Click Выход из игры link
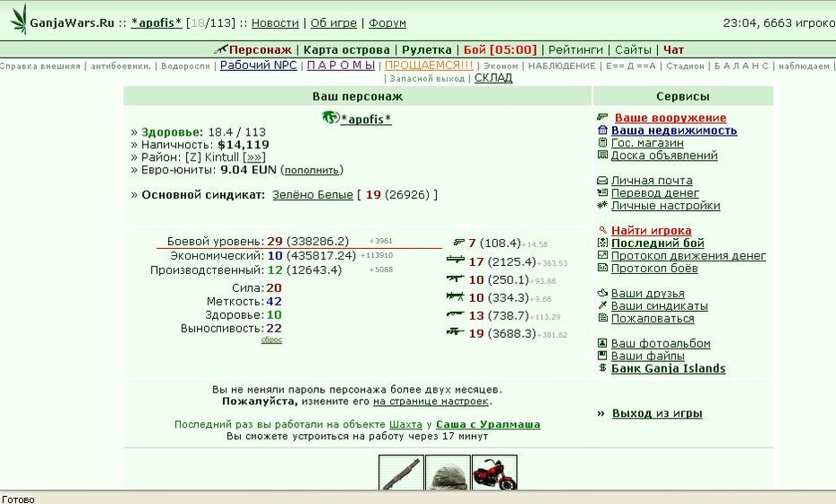This screenshot has width=836, height=504. [x=657, y=413]
